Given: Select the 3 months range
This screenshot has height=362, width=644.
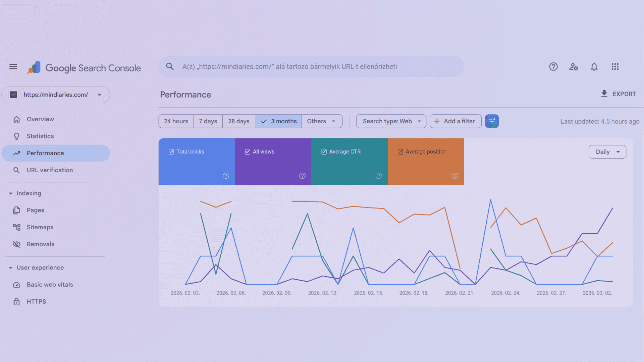Looking at the screenshot, I should click(x=278, y=121).
